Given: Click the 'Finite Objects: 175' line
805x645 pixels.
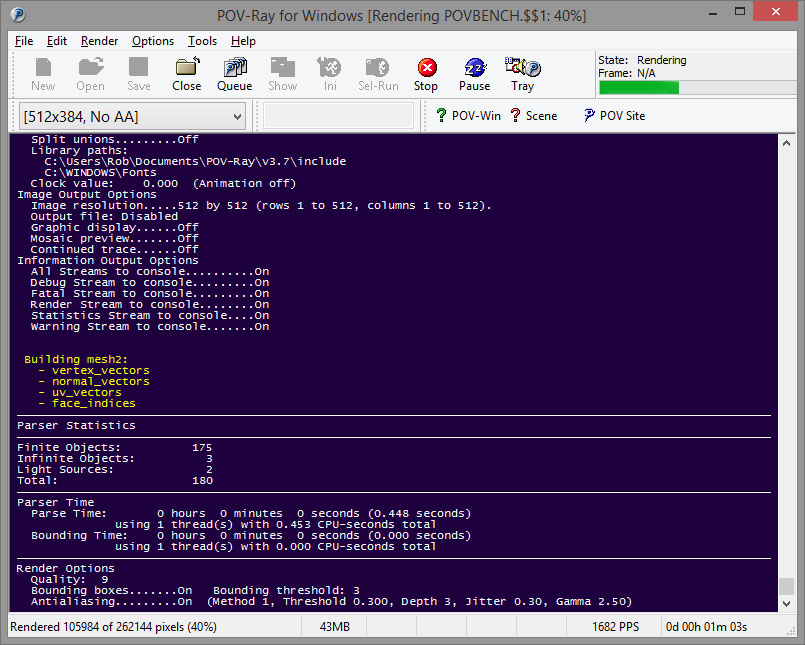Looking at the screenshot, I should (114, 447).
